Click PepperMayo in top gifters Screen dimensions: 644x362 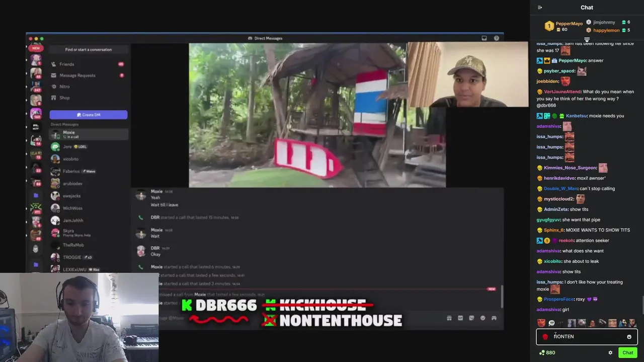point(569,24)
